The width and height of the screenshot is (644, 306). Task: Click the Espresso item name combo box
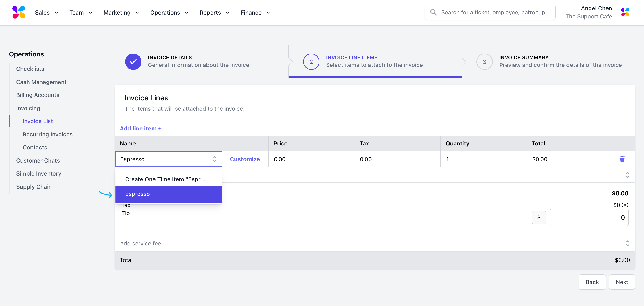tap(169, 159)
